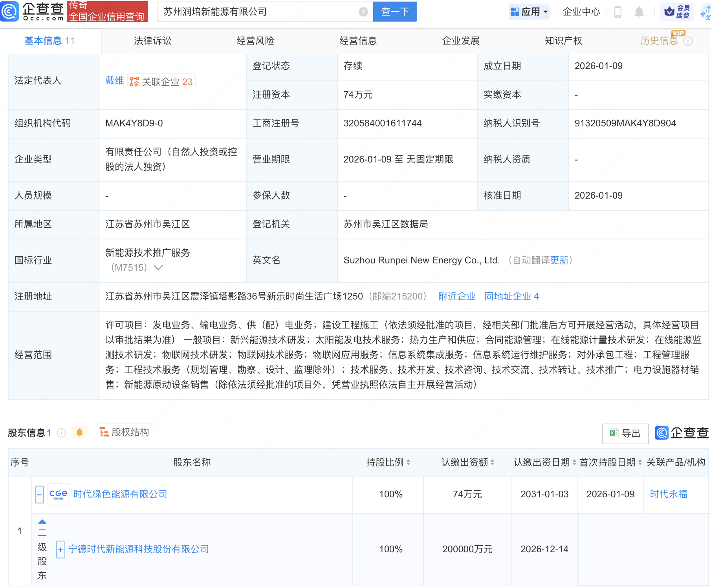The width and height of the screenshot is (711, 588).
Task: Open the 知识产权 tab
Action: (563, 41)
